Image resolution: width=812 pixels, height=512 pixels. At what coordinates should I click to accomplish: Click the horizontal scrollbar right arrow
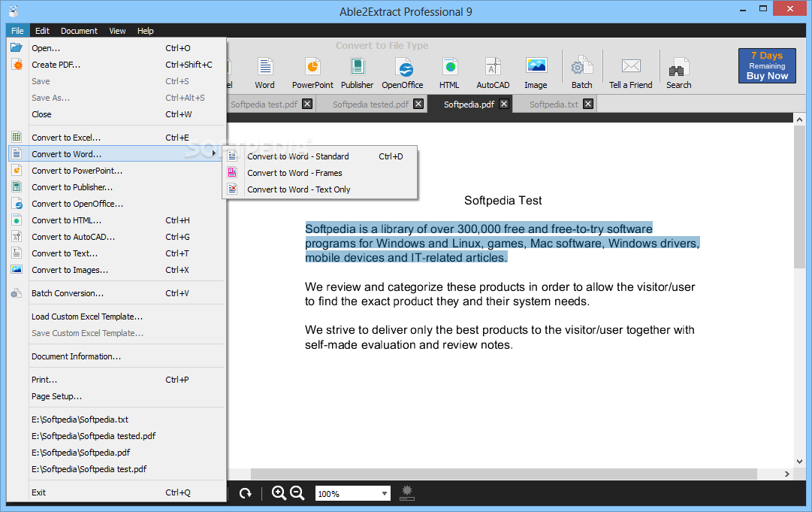pyautogui.click(x=786, y=474)
